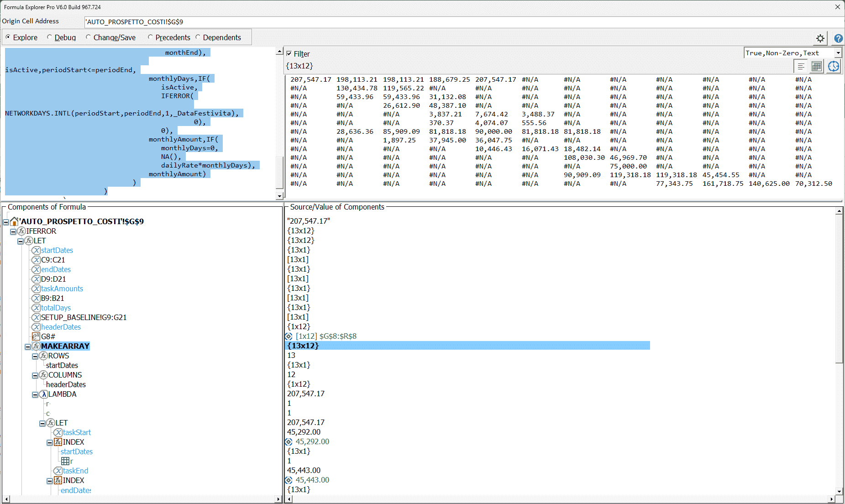This screenshot has width=845, height=504.
Task: Click the down arrow of formula text scrollbar
Action: [280, 196]
